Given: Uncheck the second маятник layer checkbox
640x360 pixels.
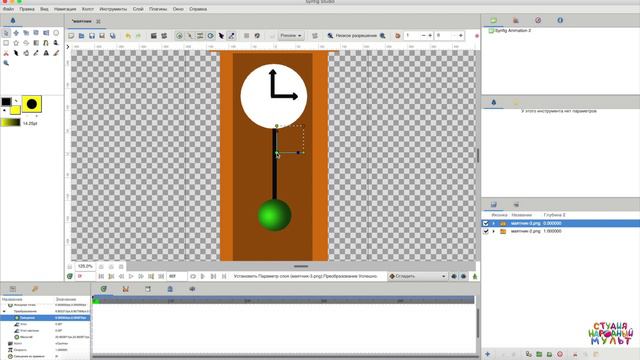Looking at the screenshot, I should tap(486, 231).
